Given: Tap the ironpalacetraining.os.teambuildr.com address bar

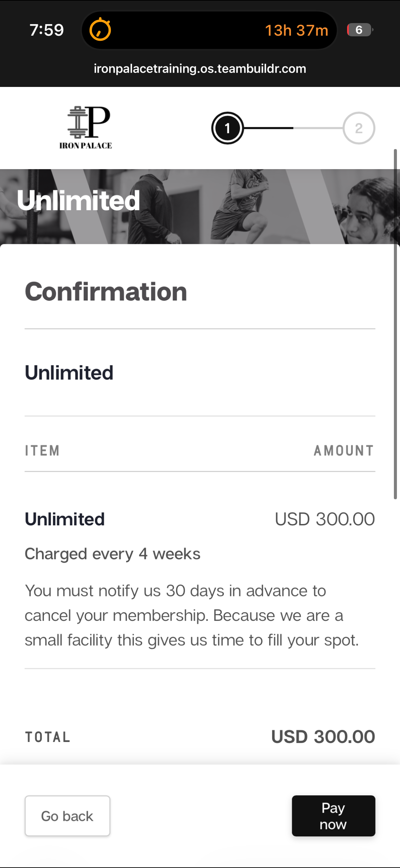Looking at the screenshot, I should pos(200,69).
